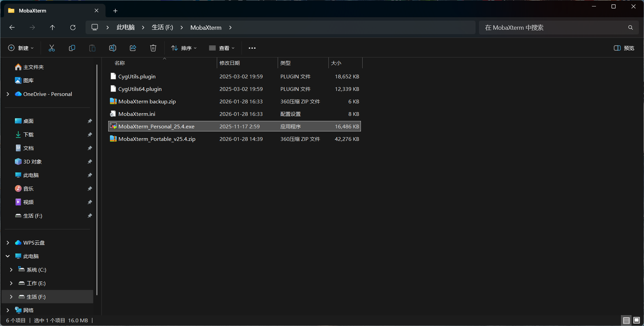Click 此电脑 in the address breadcrumb
Viewport: 644px width, 326px height.
125,27
